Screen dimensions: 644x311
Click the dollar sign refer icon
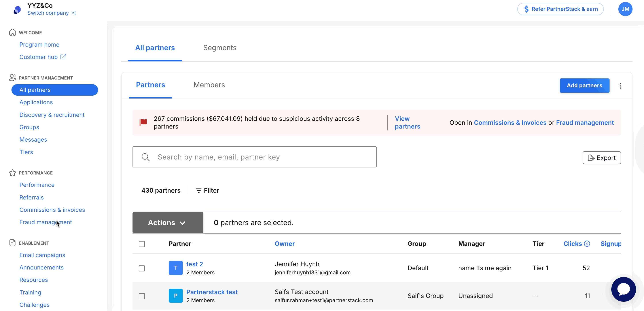coord(526,9)
